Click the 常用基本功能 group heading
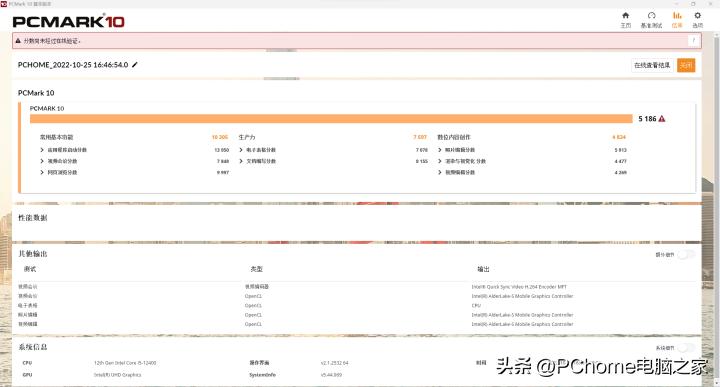The image size is (720, 387). tap(56, 137)
